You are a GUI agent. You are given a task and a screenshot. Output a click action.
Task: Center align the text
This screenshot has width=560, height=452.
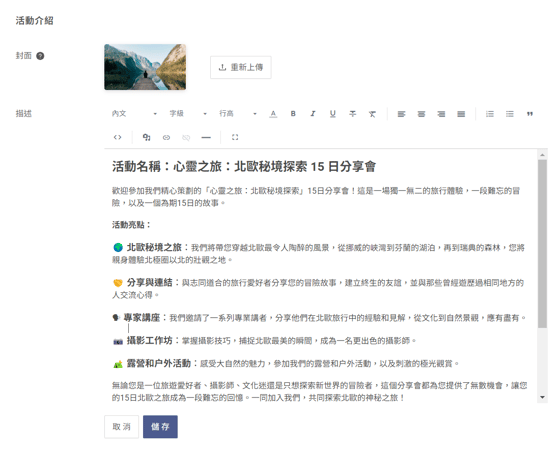[421, 114]
